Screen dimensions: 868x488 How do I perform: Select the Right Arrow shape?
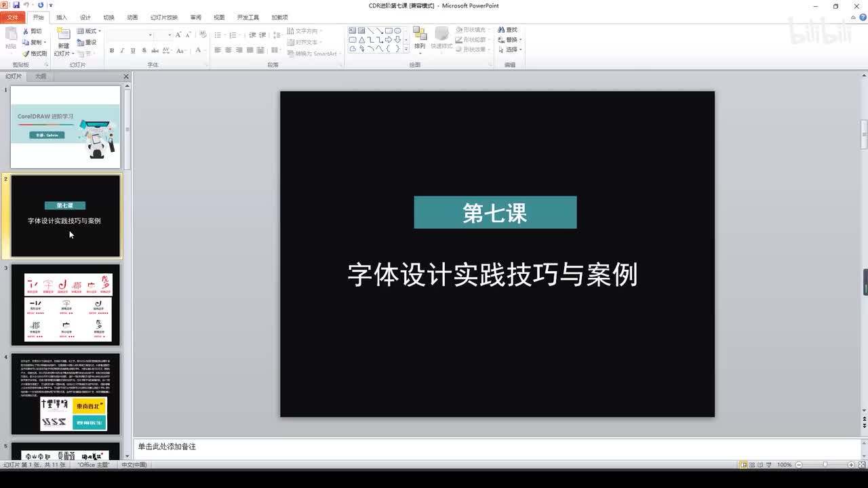[x=389, y=39]
